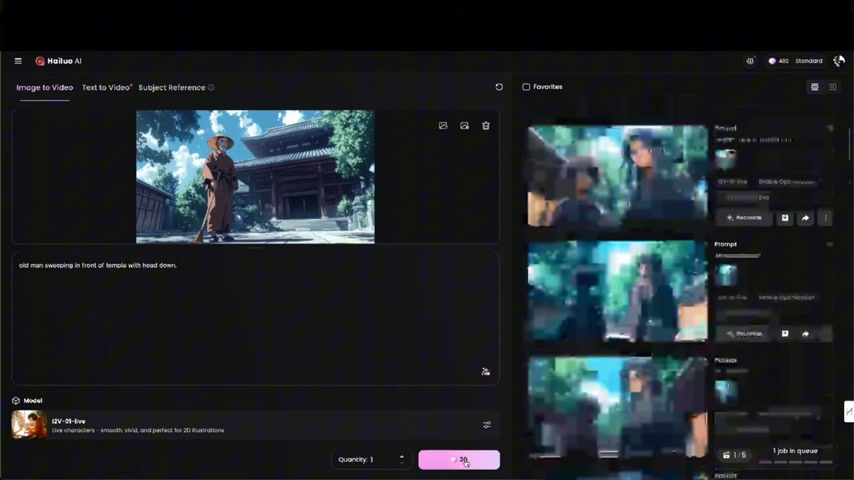Open the jobs queue 1/5 panel
The image size is (854, 480).
pos(734,455)
